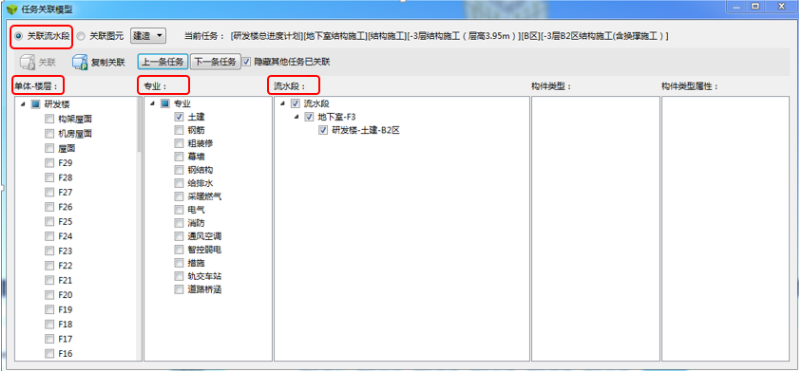Click the 下一条任务 button
799x371 pixels.
point(216,62)
